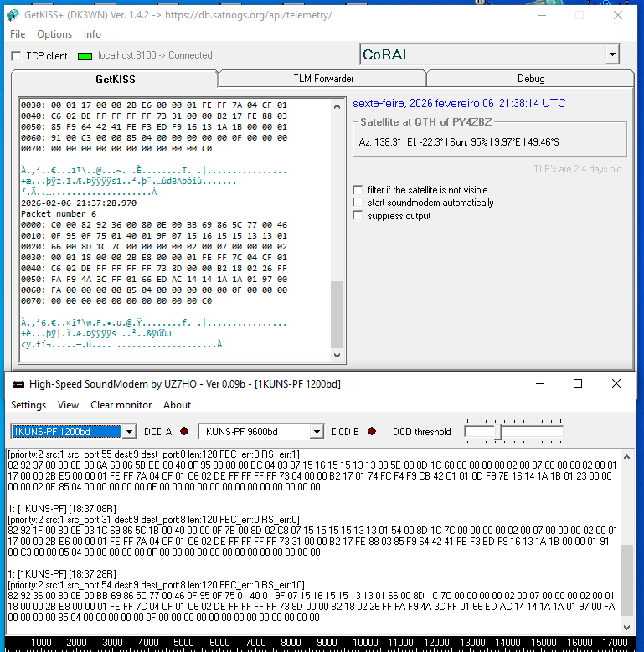Screen dimensions: 644x652
Task: Open the Options menu in GetKISS+
Action: coord(54,34)
